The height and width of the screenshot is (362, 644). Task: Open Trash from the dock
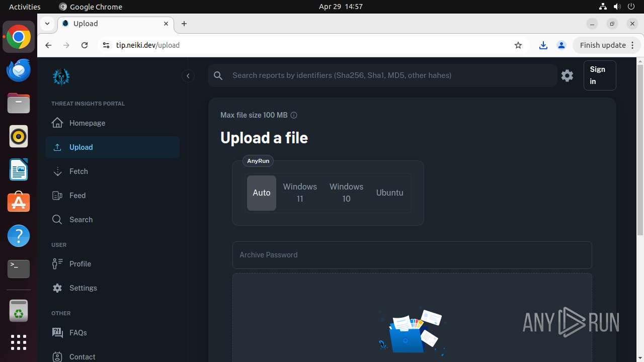(19, 311)
